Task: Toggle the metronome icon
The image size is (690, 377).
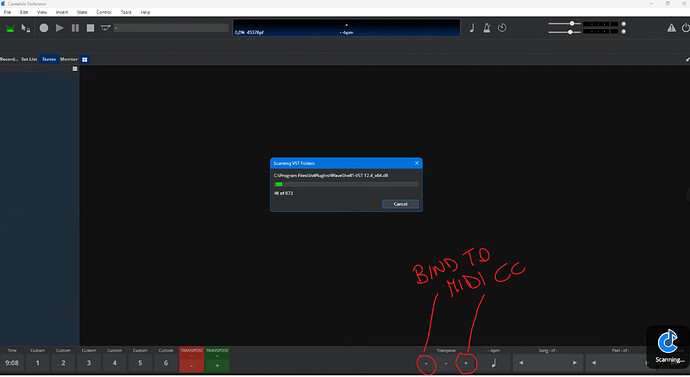Action: 487,28
